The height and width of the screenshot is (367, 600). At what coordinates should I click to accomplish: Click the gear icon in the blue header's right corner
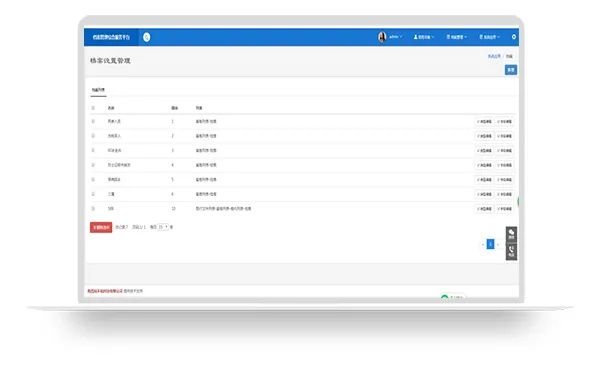514,37
